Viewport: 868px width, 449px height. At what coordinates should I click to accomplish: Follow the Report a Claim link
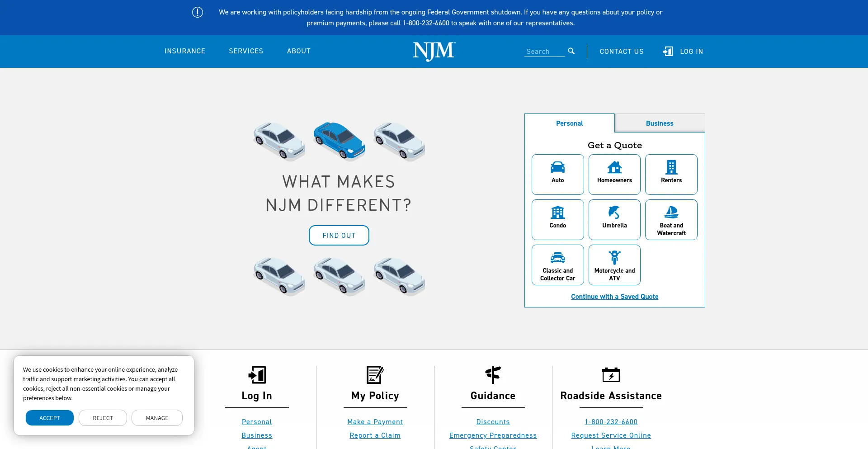[x=375, y=435]
